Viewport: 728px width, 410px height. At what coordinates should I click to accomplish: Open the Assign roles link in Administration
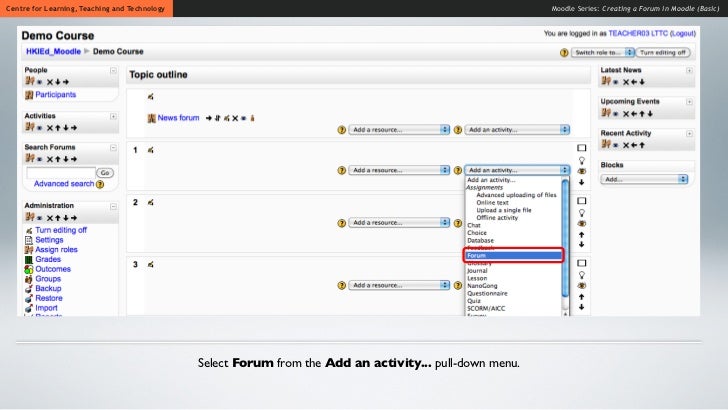(56, 250)
